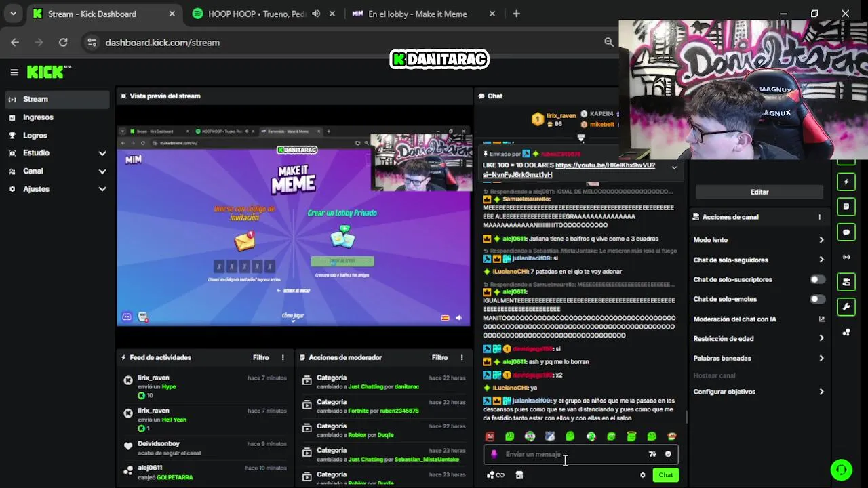Go back in browser history
This screenshot has height=488, width=868.
tap(15, 42)
